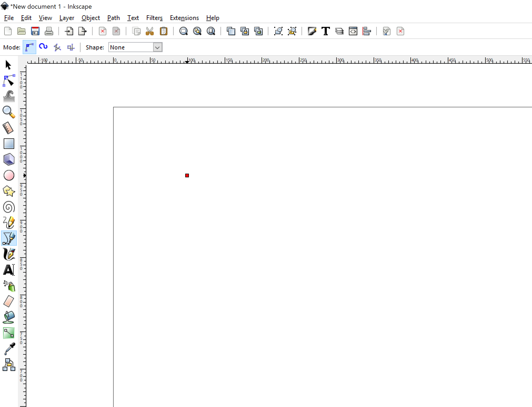Enable paraxial line segments mode

pyautogui.click(x=71, y=47)
